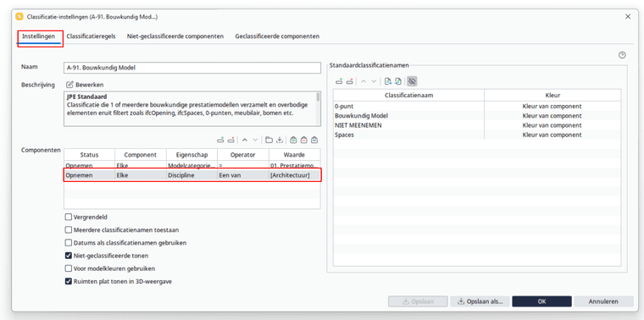Viewport: 644px width, 320px height.
Task: Open Kleur dropdown for Bouwkundig Model row
Action: pos(552,116)
